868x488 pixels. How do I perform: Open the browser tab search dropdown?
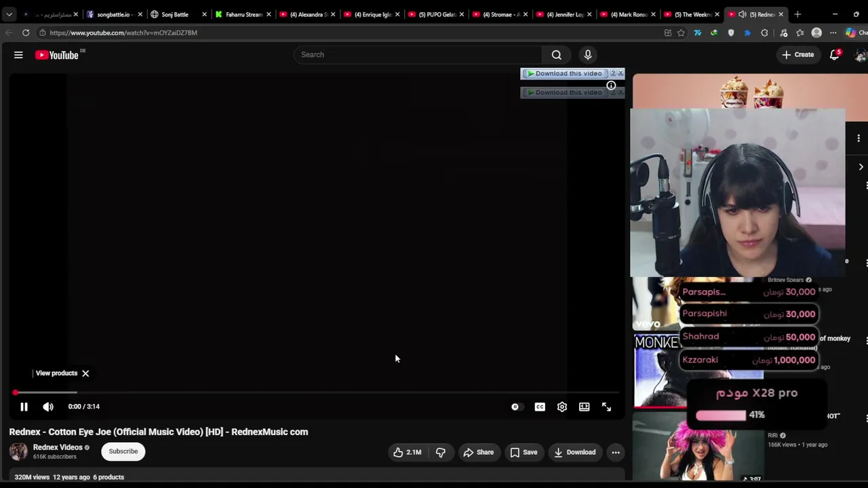(x=9, y=14)
